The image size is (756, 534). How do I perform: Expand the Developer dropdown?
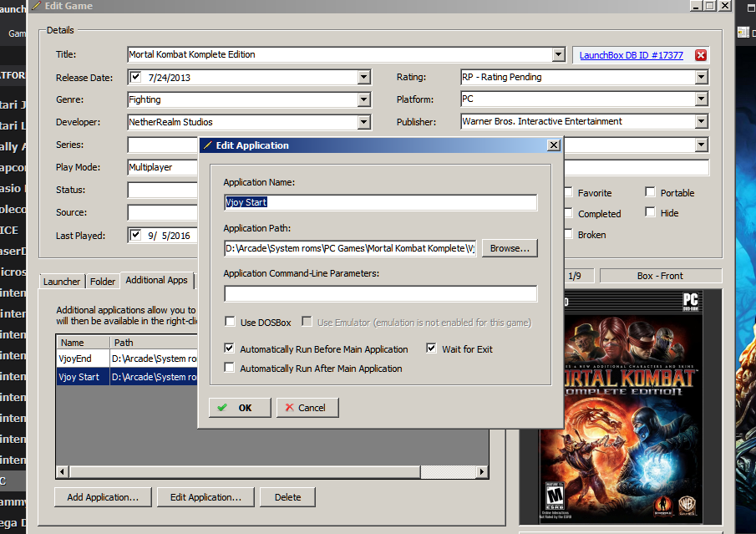(364, 122)
